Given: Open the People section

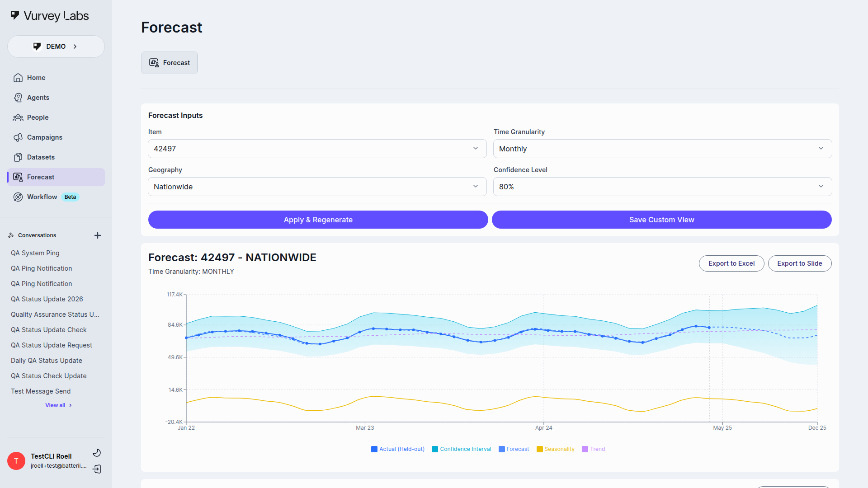Looking at the screenshot, I should (38, 117).
